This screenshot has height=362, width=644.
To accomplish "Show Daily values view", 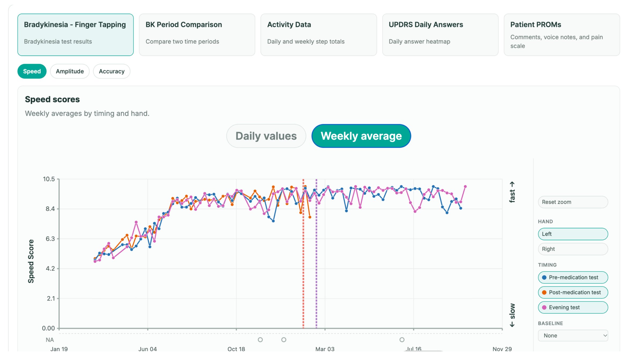I will (266, 136).
